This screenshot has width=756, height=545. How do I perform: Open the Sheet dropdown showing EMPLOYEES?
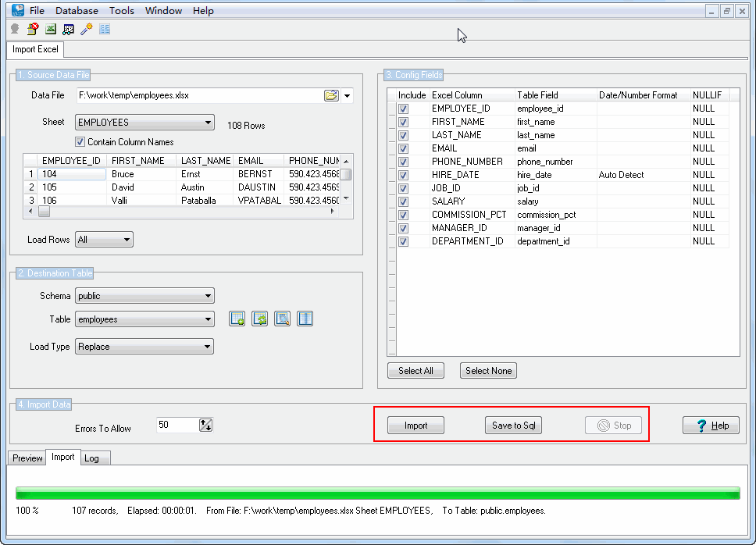pos(144,123)
